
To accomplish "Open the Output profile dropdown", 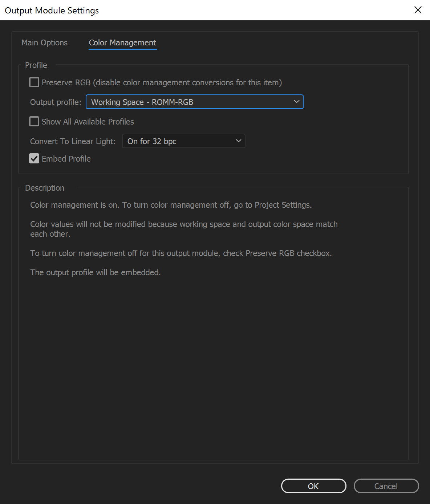I will click(x=194, y=102).
